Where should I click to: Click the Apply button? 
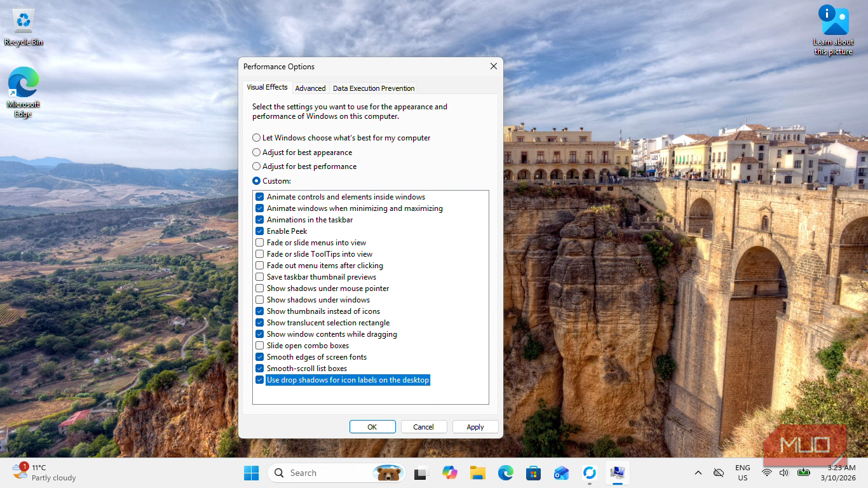click(475, 427)
